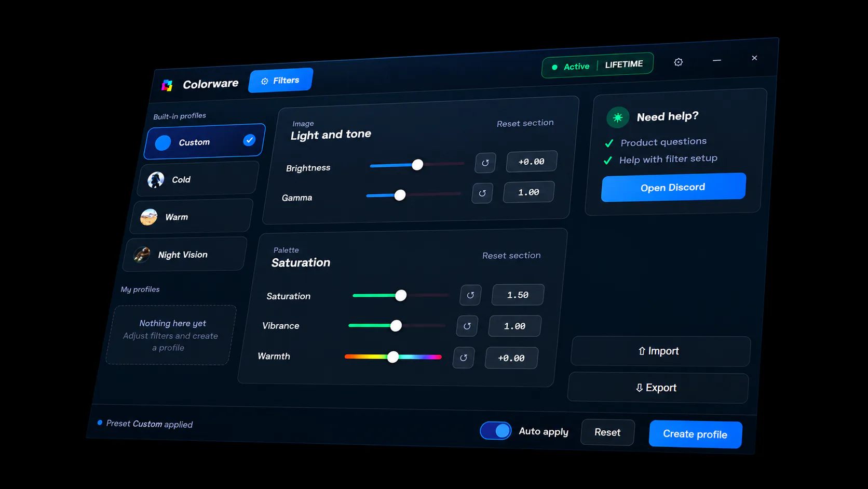Reset Warmth with its undo icon
Viewport: 868px width, 489px height.
(464, 358)
